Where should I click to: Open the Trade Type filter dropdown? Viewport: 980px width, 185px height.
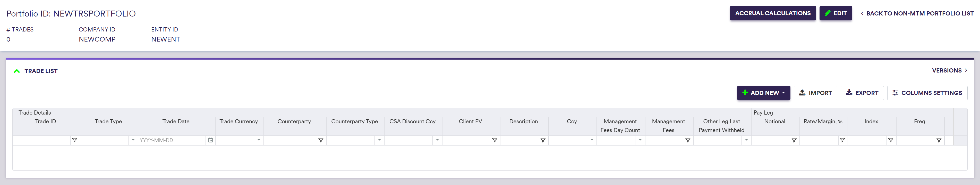(x=133, y=140)
